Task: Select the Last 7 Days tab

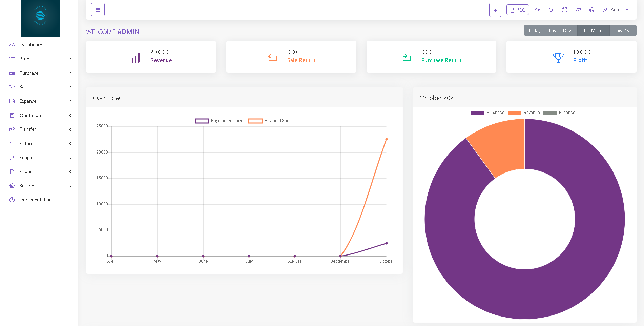Action: [561, 30]
